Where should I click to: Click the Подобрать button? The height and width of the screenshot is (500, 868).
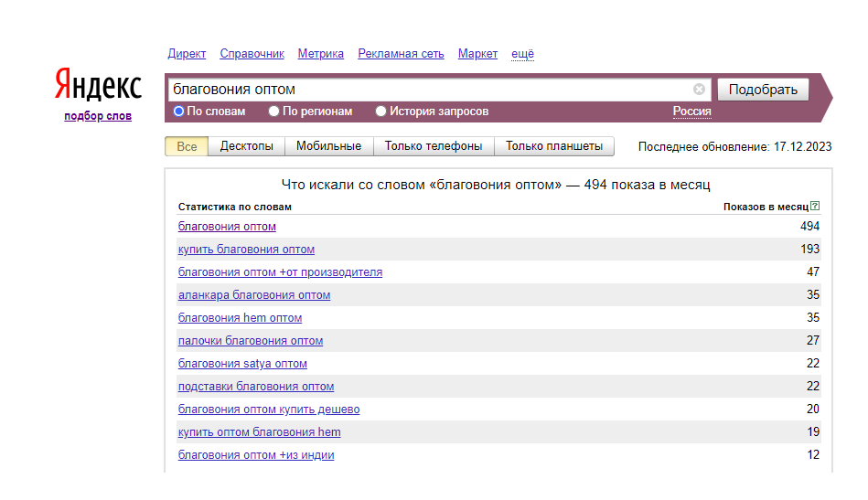[x=763, y=90]
